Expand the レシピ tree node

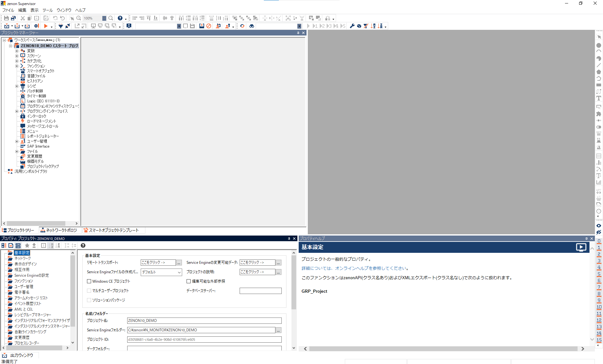pyautogui.click(x=17, y=86)
